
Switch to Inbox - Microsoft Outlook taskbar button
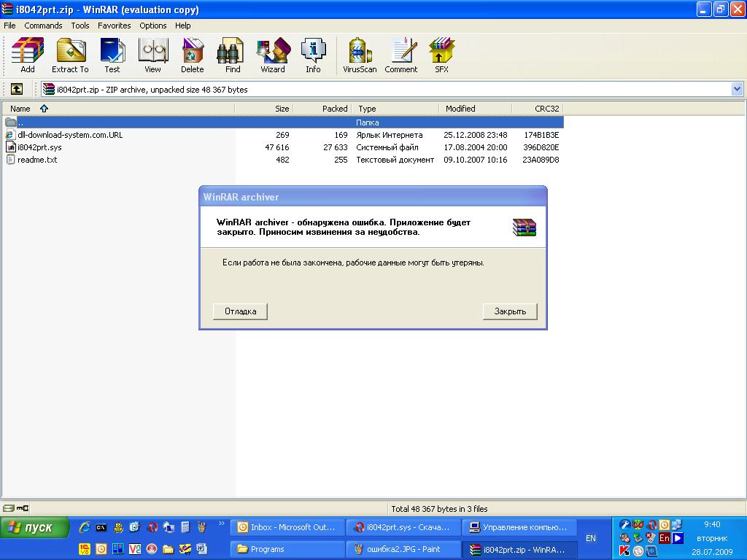[287, 527]
